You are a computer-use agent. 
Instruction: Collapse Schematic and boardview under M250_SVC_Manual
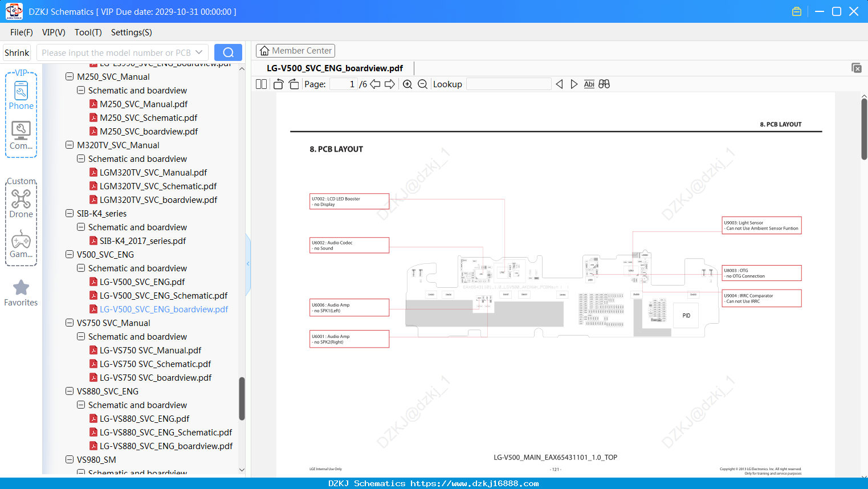click(81, 90)
